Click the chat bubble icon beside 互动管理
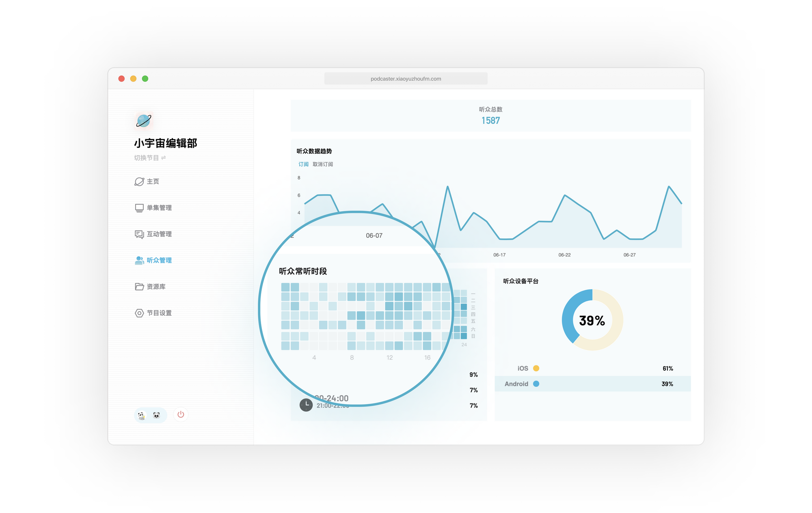This screenshot has height=513, width=812. pos(139,234)
